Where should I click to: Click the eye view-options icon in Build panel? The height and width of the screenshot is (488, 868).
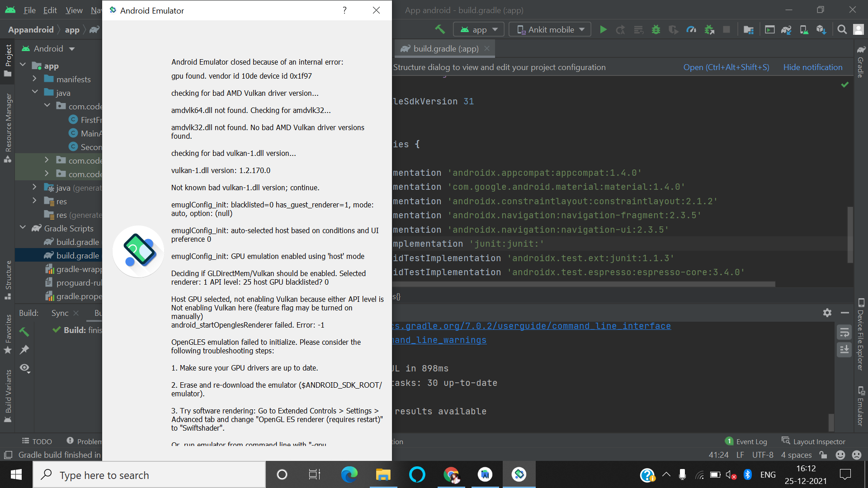tap(25, 368)
